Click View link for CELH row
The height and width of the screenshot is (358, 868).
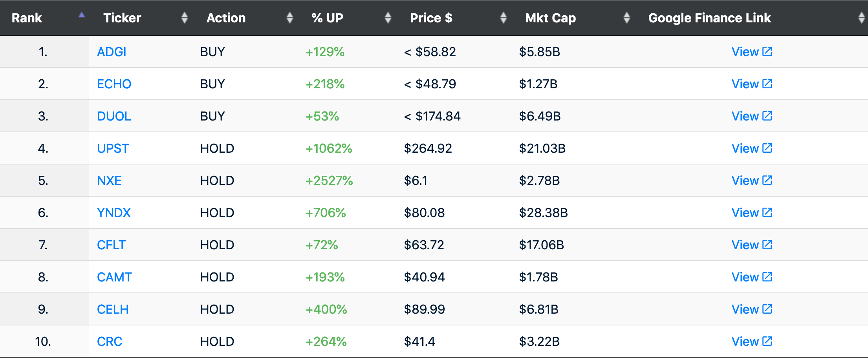(745, 309)
